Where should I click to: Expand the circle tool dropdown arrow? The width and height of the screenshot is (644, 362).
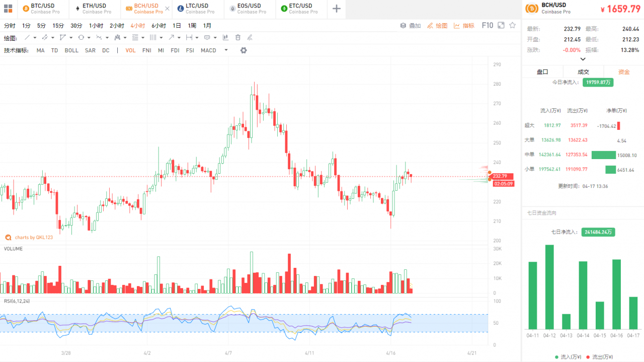point(89,38)
